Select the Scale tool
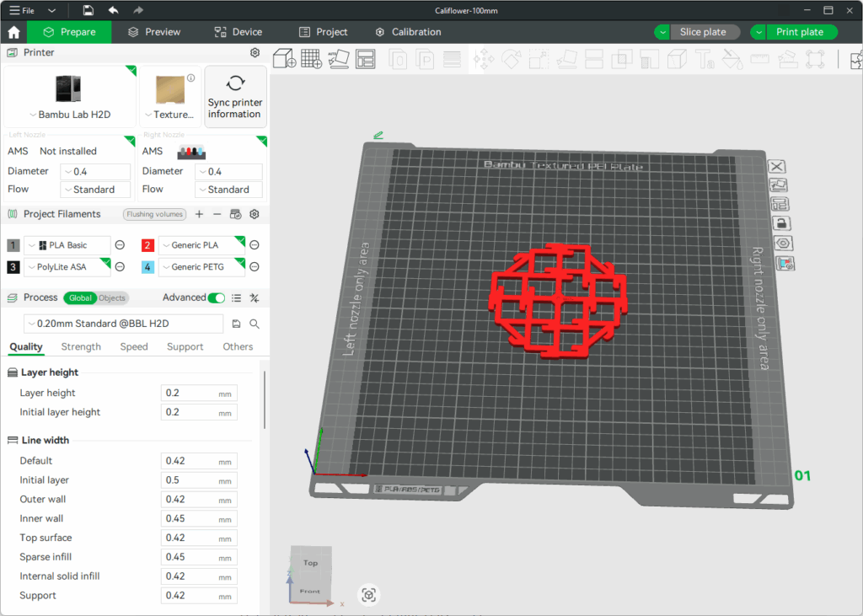 point(537,59)
